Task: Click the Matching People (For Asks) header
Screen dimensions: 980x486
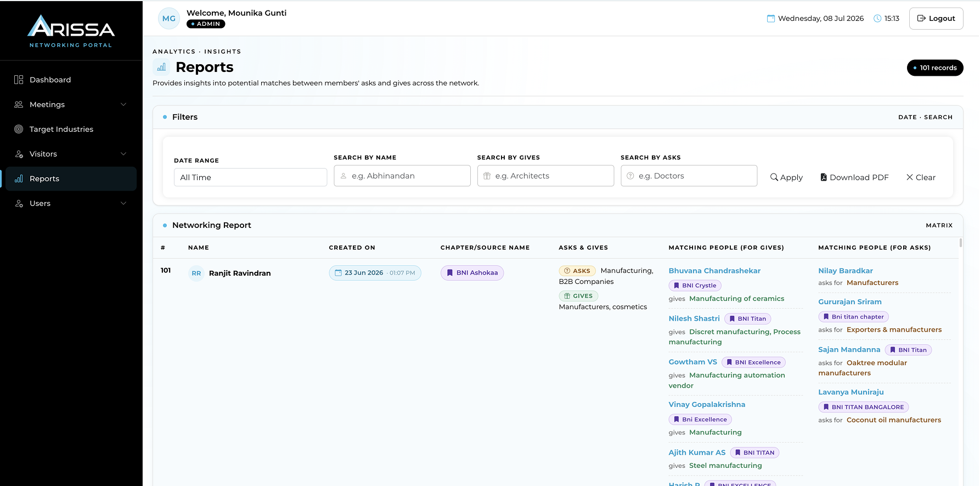Action: 875,248
